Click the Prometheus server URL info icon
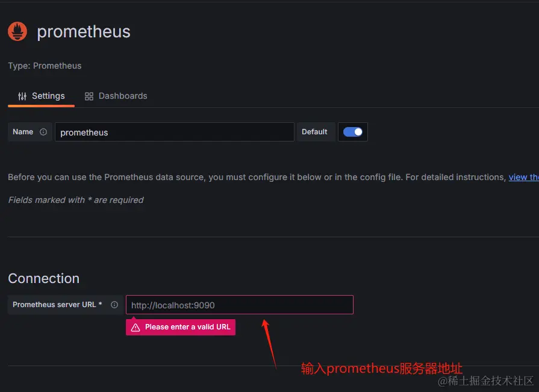The height and width of the screenshot is (392, 539). [x=114, y=305]
